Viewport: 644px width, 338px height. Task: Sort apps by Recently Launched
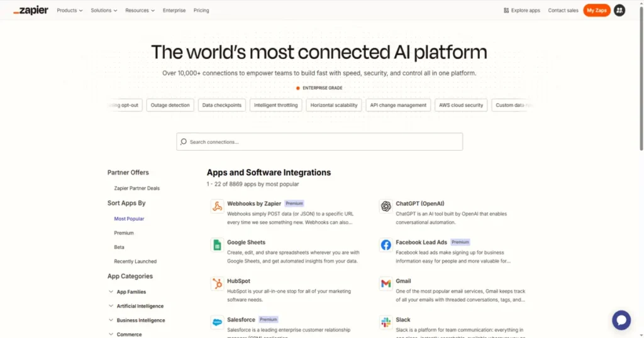pos(135,261)
